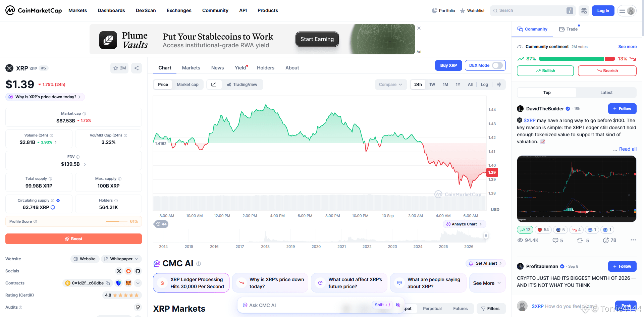Open chart settings sliders icon

[x=499, y=85]
